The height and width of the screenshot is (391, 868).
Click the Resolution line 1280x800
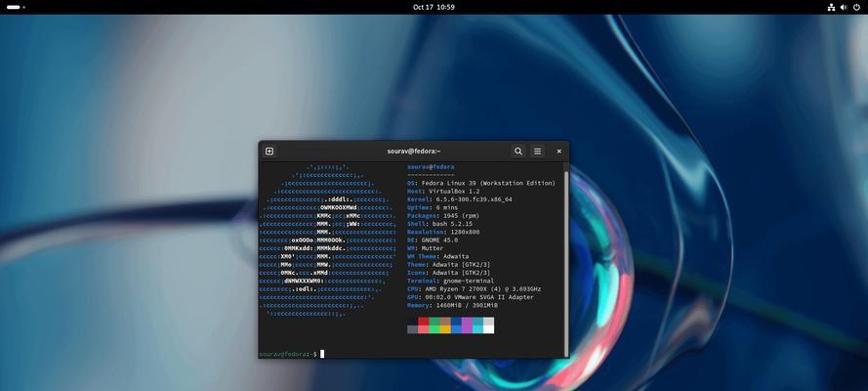coord(443,232)
